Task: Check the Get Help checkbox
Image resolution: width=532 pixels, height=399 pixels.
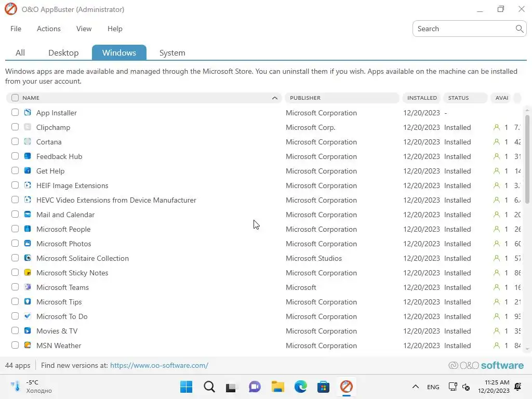Action: coord(15,170)
